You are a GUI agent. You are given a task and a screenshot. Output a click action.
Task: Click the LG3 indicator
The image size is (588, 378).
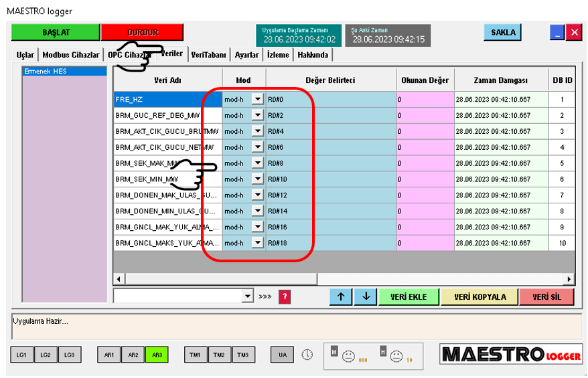tap(70, 355)
